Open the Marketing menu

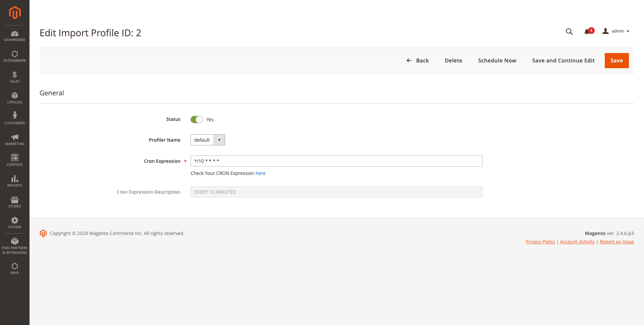[x=15, y=140]
